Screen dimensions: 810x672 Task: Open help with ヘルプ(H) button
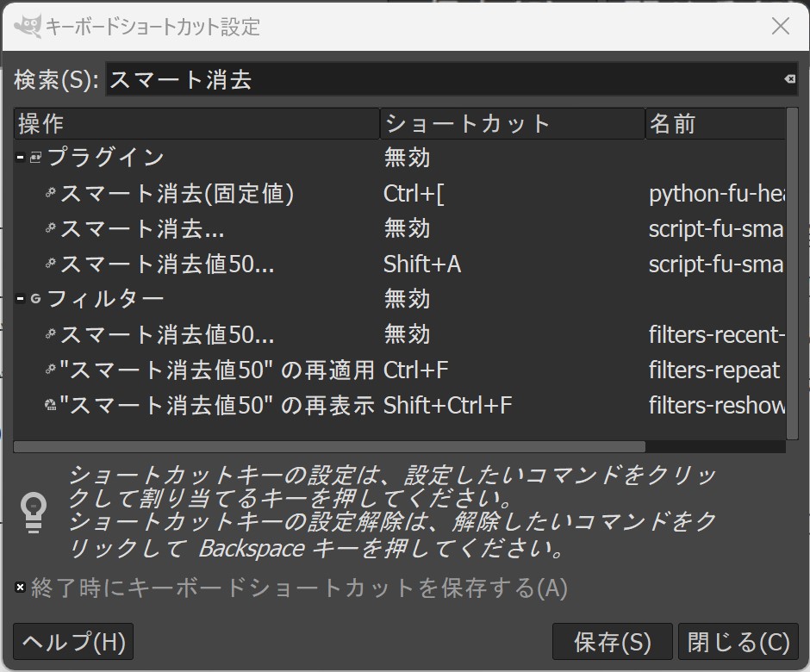click(73, 642)
